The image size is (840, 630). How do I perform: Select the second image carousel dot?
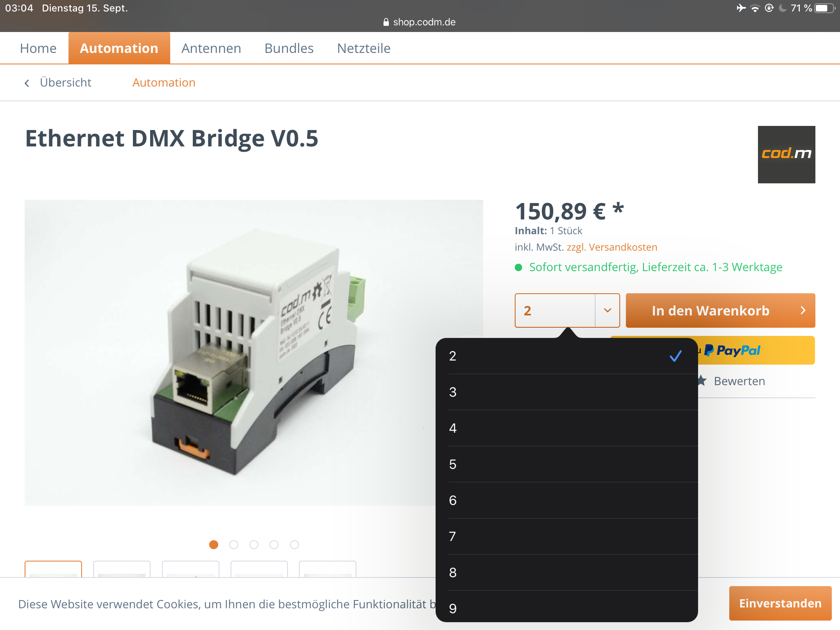tap(234, 545)
